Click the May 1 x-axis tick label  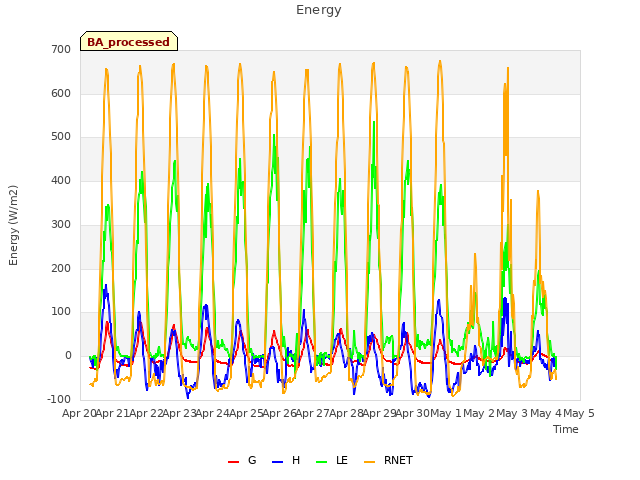pos(446,413)
